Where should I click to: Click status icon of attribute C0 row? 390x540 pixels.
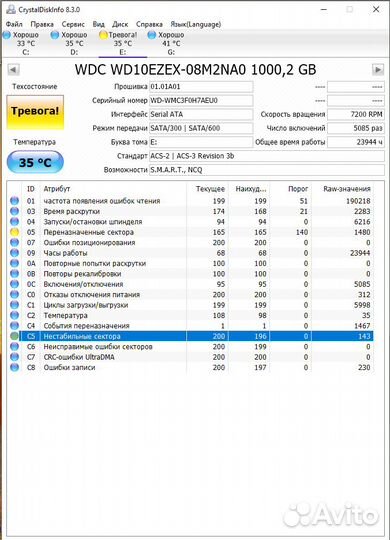pyautogui.click(x=14, y=294)
